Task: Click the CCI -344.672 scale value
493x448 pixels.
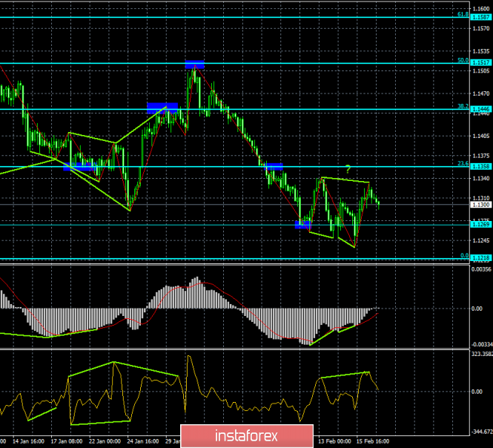Action: point(482,432)
